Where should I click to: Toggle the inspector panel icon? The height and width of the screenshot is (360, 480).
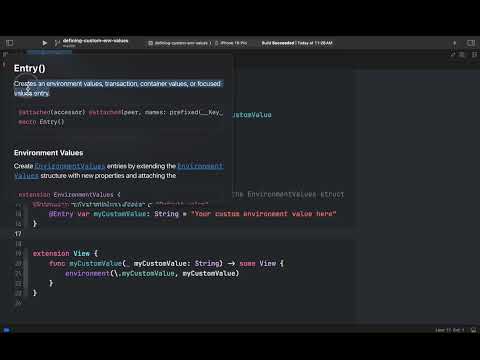click(471, 43)
